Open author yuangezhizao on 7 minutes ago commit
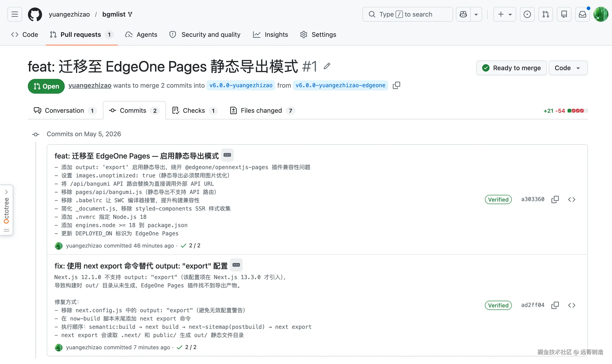Screen dimensions: 612x364 pyautogui.click(x=84, y=347)
